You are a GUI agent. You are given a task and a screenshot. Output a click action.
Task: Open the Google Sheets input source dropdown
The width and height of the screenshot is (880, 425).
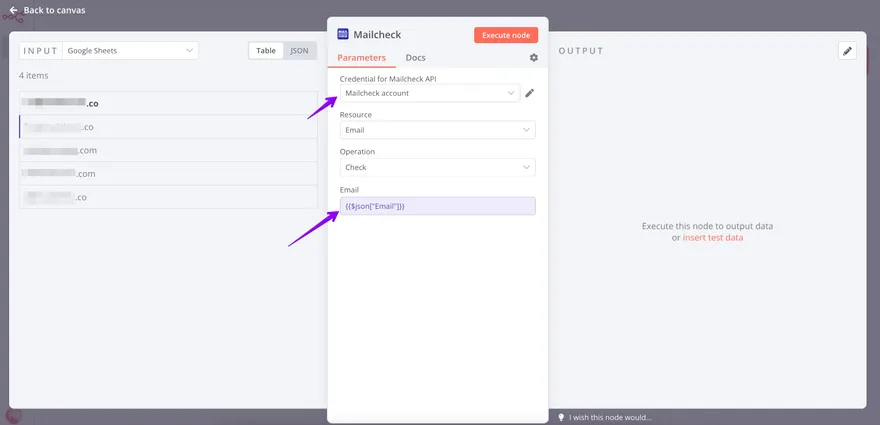click(x=130, y=51)
